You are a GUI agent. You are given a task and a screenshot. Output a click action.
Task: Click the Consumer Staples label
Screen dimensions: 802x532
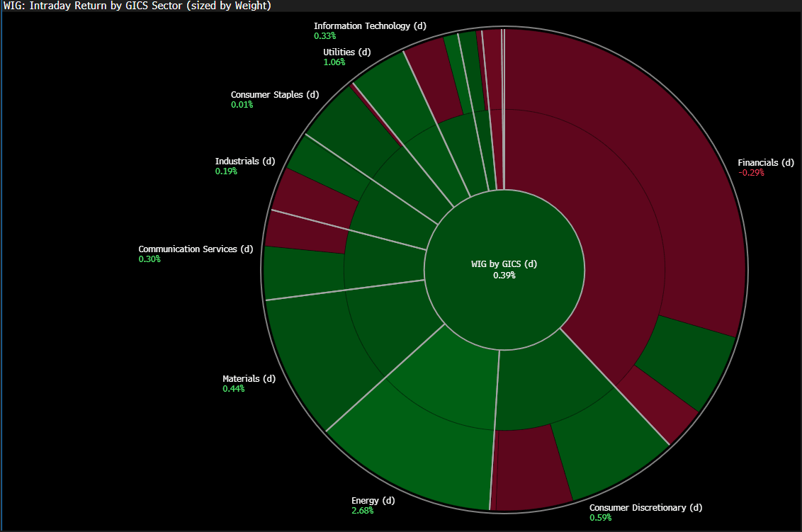pos(275,95)
